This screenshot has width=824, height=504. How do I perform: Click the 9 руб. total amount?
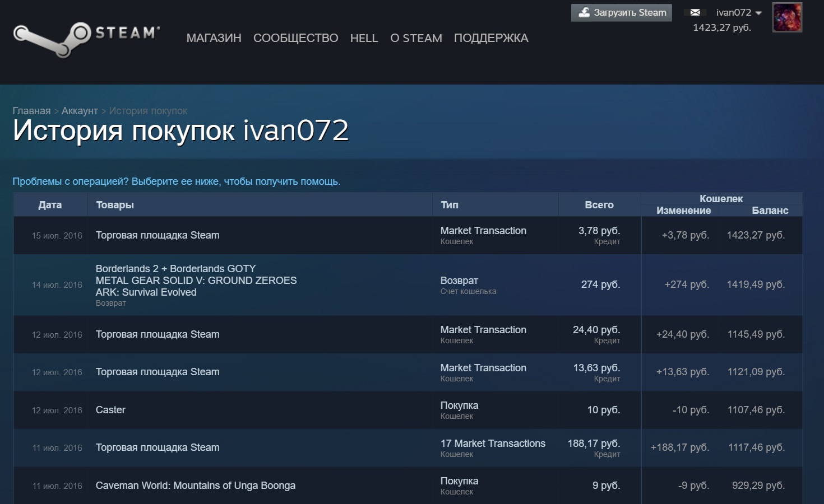pos(606,486)
